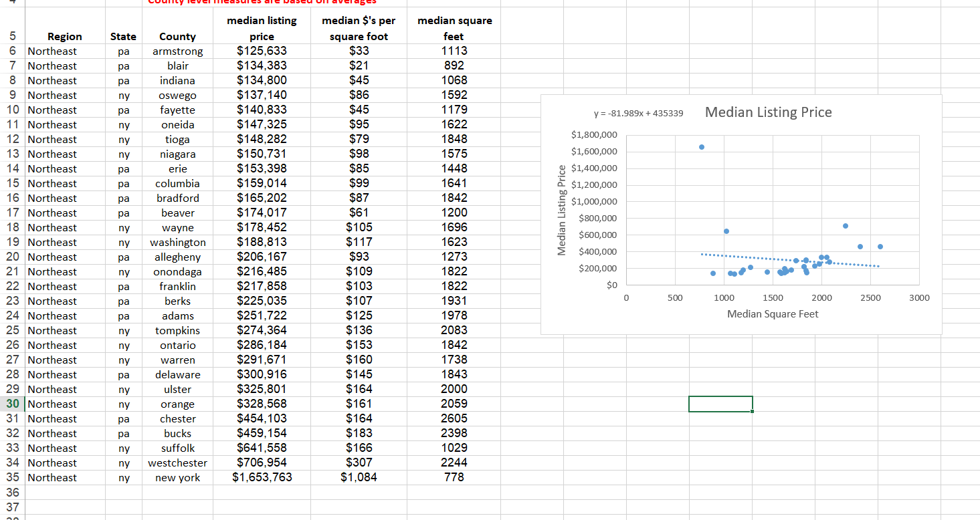Screen dimensions: 980x520
Task: Click the Median Listing Price chart title
Action: [768, 112]
